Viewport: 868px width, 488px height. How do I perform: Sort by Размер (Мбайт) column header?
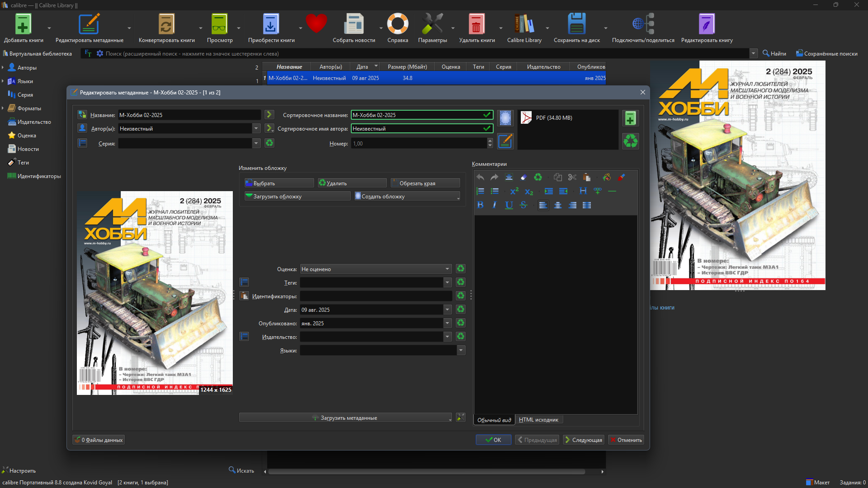[407, 67]
